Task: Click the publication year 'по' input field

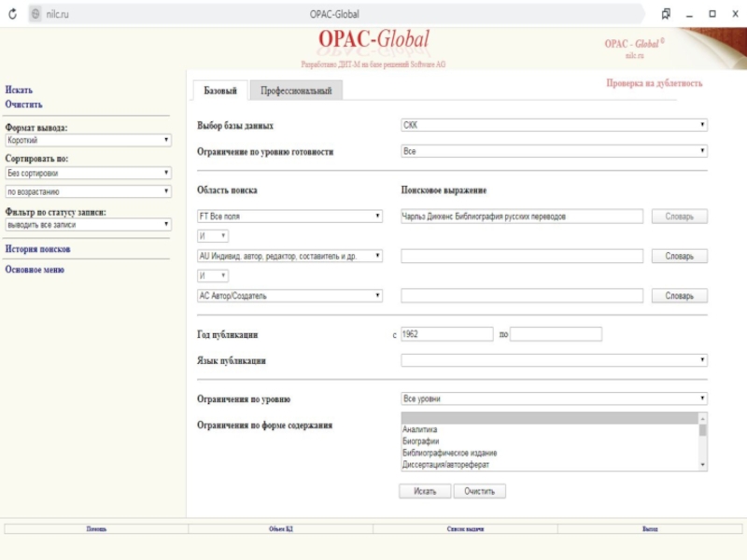Action: [x=556, y=334]
